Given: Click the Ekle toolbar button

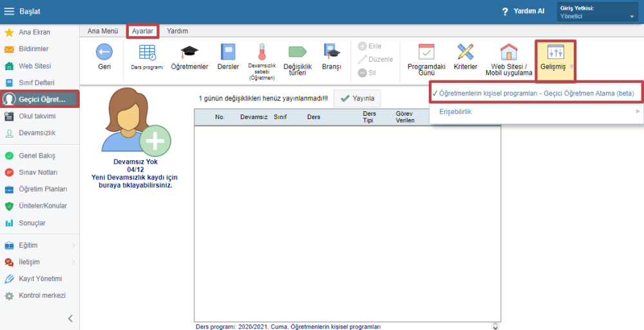Looking at the screenshot, I should (370, 46).
